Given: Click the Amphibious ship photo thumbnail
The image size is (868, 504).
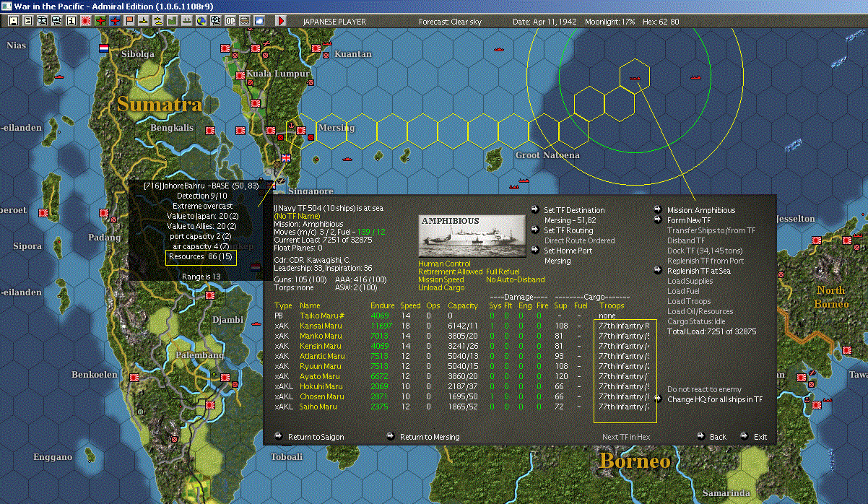Looking at the screenshot, I should (x=472, y=235).
